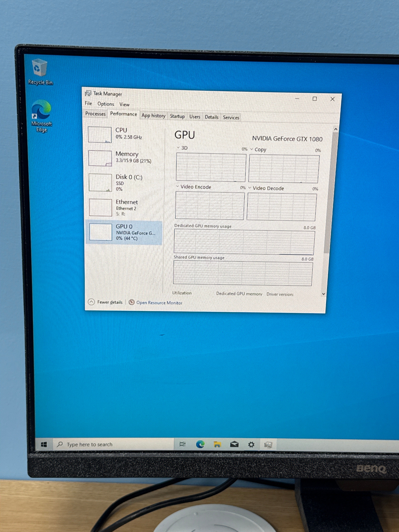Click the '3.3/15.9 GB (21%)' memory value

tap(134, 161)
